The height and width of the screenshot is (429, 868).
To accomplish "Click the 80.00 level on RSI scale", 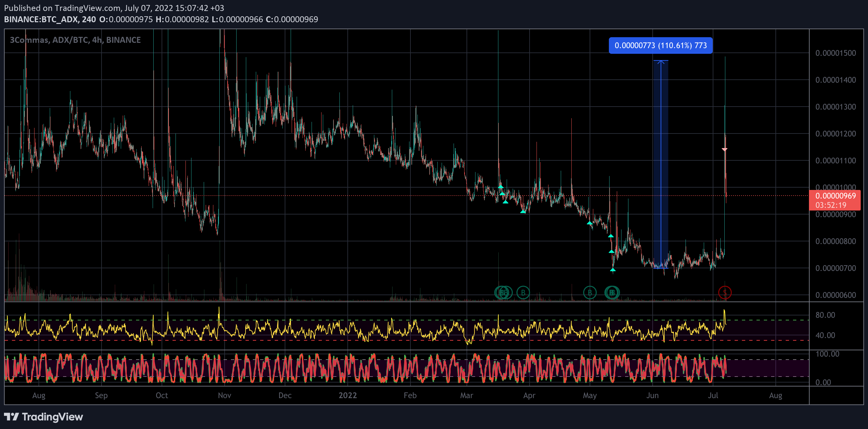I will click(825, 315).
